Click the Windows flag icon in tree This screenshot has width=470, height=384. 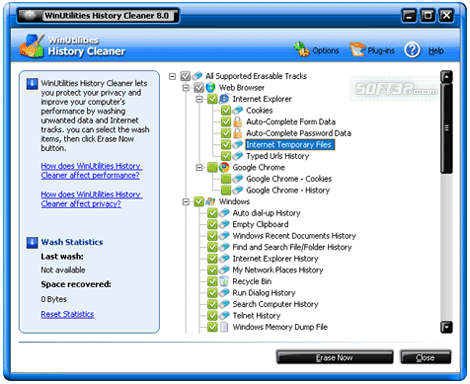pyautogui.click(x=210, y=201)
